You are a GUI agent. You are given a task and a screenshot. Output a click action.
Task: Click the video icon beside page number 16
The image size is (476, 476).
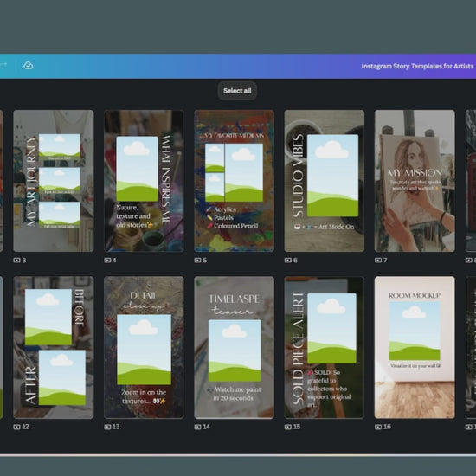click(x=378, y=427)
